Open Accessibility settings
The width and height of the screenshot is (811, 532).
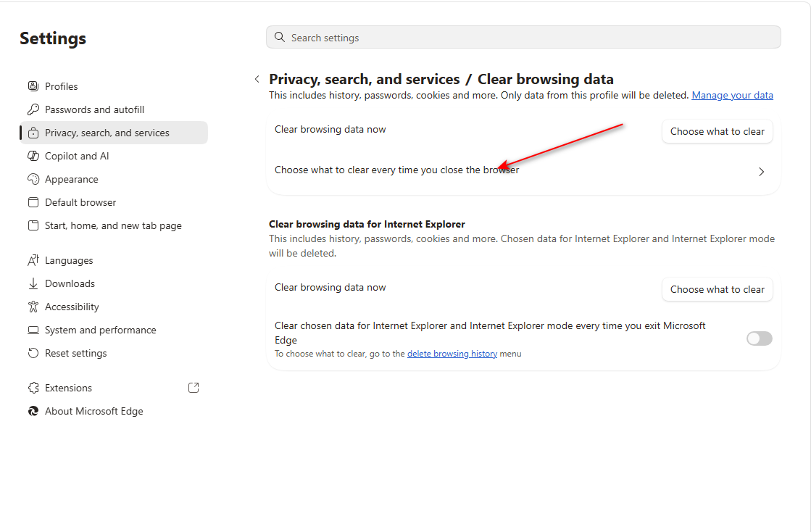(x=114, y=307)
